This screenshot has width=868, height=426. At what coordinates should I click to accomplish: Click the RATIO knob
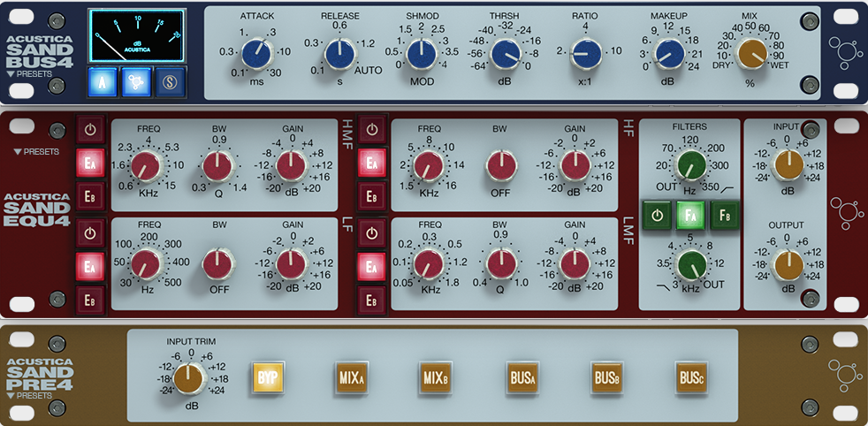[586, 54]
